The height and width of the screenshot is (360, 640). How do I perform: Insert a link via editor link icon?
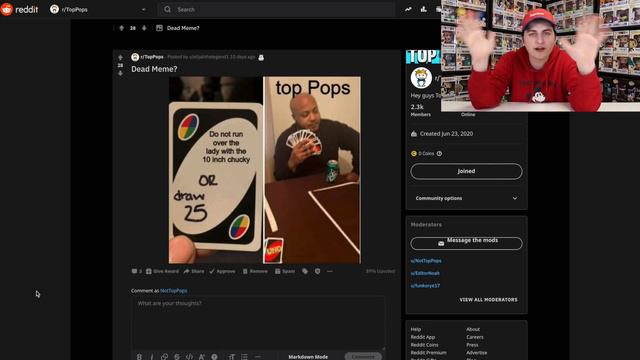click(164, 357)
